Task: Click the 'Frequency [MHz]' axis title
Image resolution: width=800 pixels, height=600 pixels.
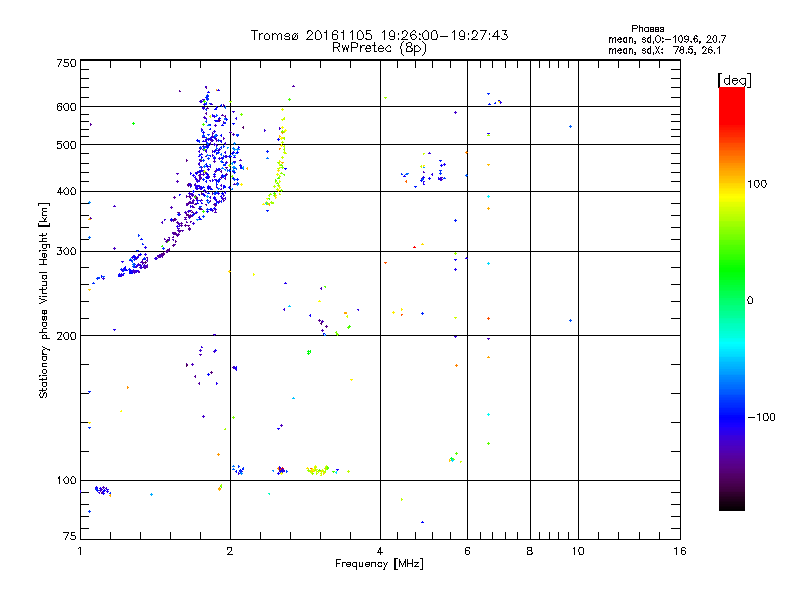Action: 379,564
